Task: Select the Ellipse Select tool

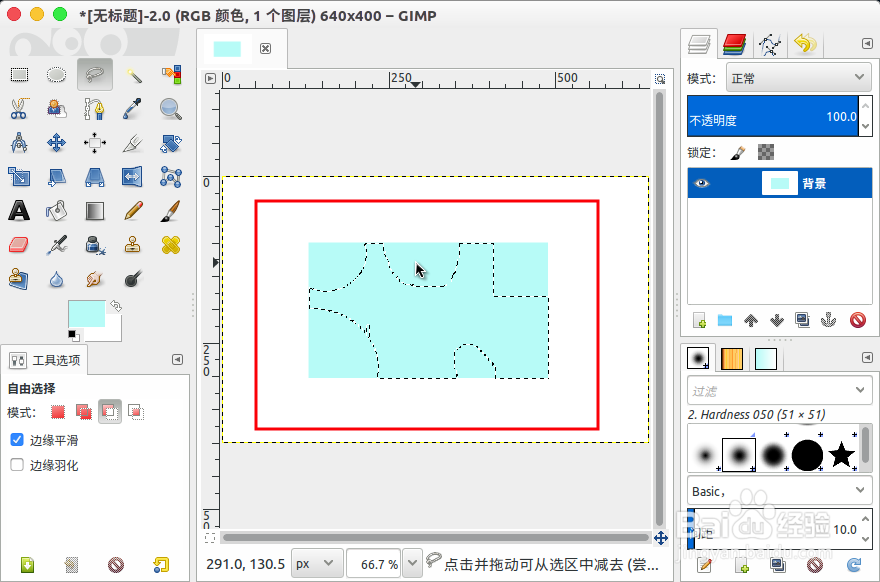Action: pos(56,75)
